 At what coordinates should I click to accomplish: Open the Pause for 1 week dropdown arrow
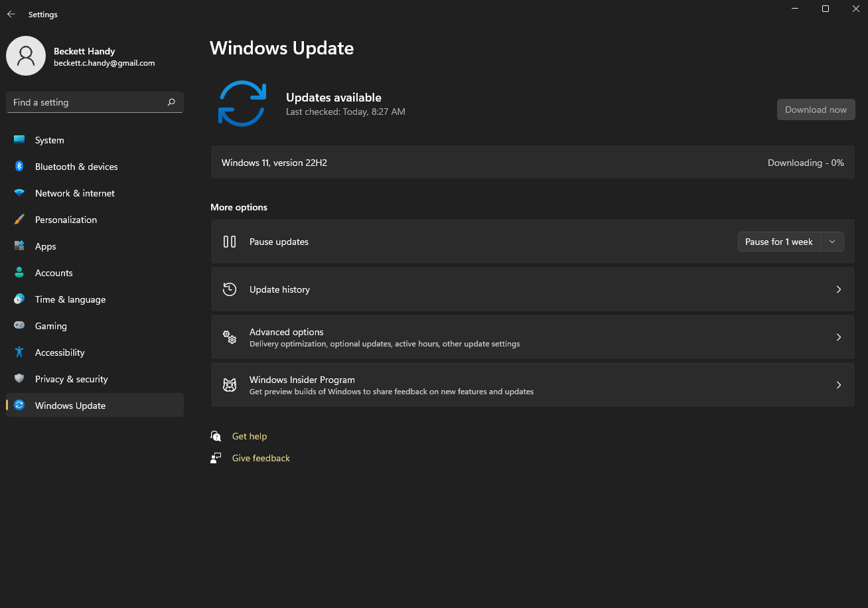point(832,242)
